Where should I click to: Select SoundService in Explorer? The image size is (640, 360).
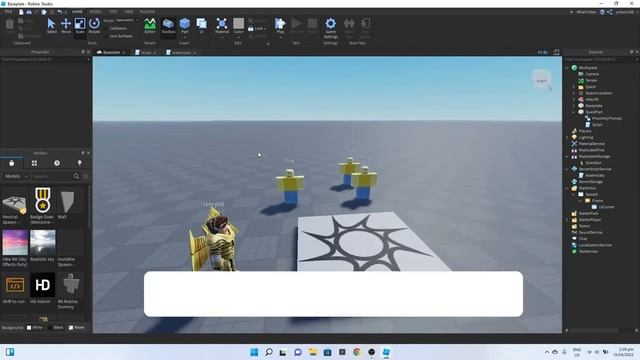pos(590,232)
